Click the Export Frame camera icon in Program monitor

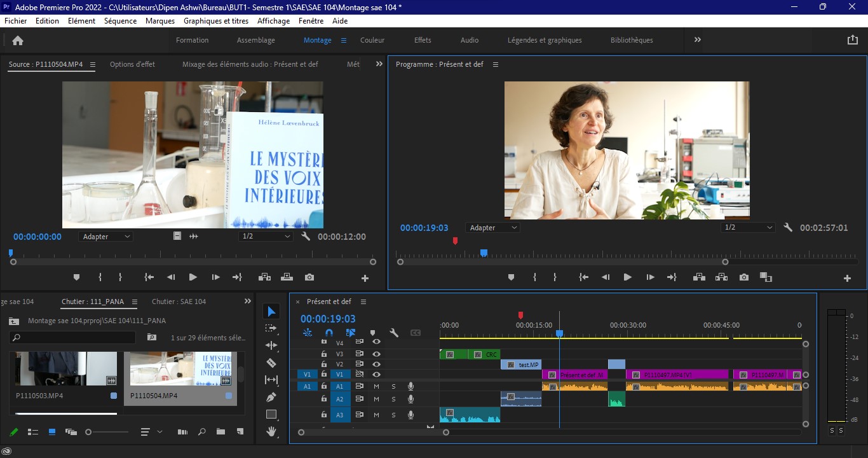[743, 277]
